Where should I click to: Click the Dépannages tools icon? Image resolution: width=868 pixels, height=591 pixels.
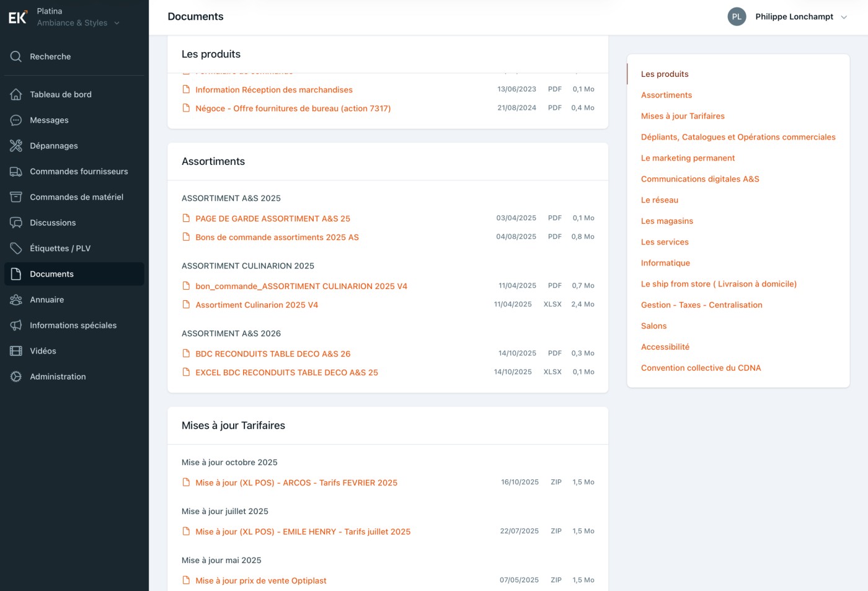pos(16,146)
